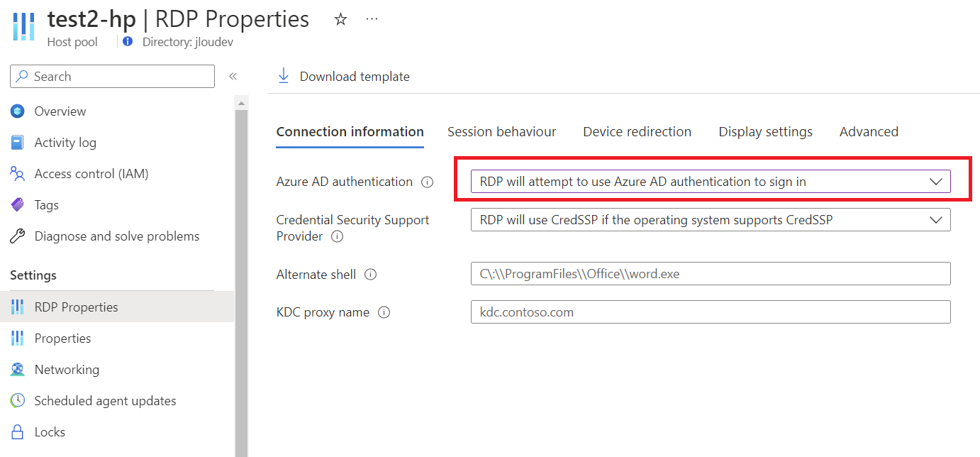This screenshot has width=980, height=457.
Task: Select the Display settings tab
Action: pyautogui.click(x=765, y=132)
